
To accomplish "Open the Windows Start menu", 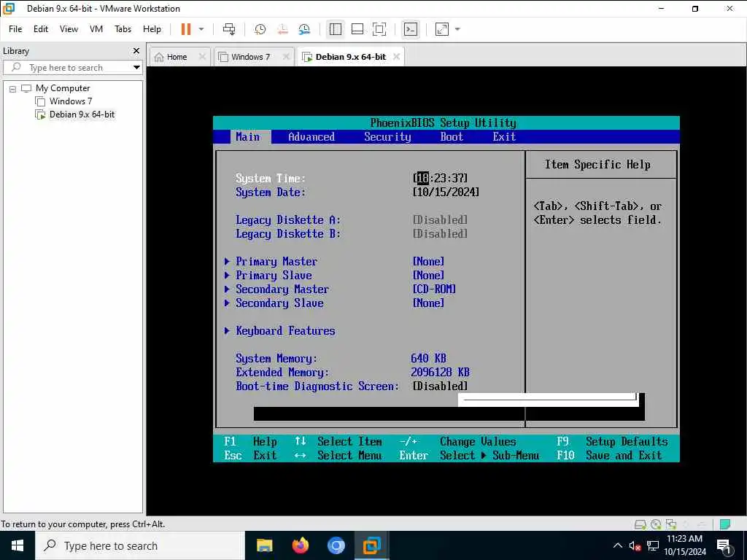I will tap(18, 545).
